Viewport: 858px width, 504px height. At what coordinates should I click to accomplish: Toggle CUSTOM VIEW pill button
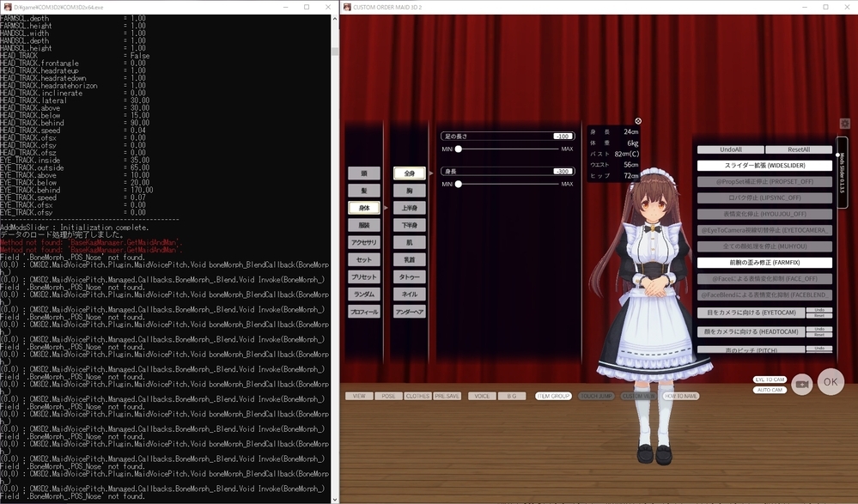[638, 396]
